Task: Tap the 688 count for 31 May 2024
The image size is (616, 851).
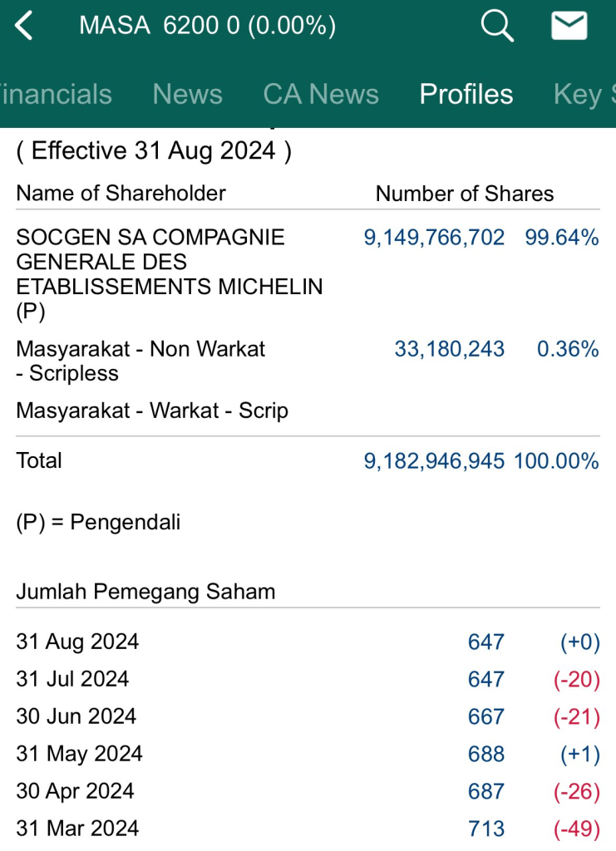Action: [485, 754]
